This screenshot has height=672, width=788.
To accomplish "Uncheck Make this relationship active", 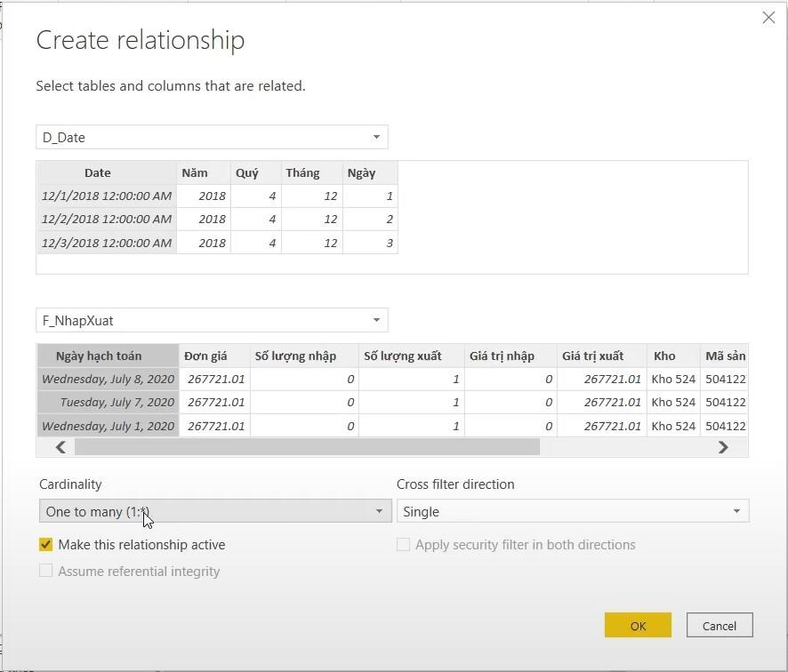I will pyautogui.click(x=45, y=545).
